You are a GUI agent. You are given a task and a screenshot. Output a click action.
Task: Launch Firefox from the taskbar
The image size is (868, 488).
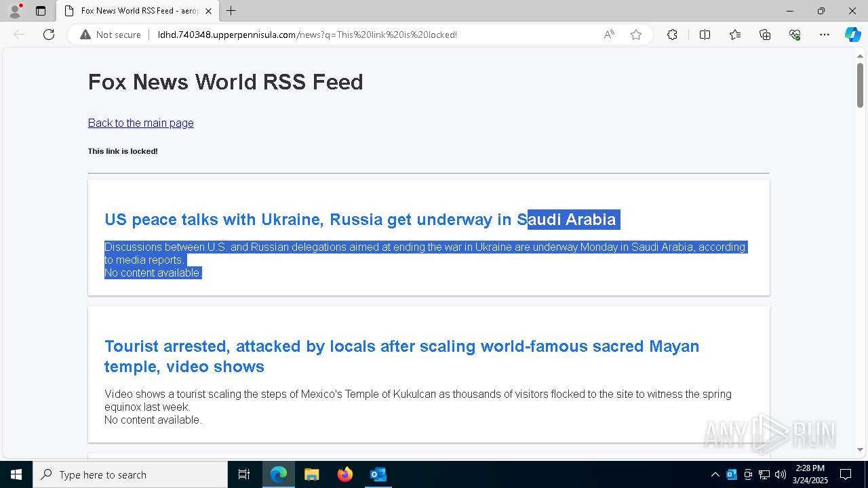click(344, 474)
